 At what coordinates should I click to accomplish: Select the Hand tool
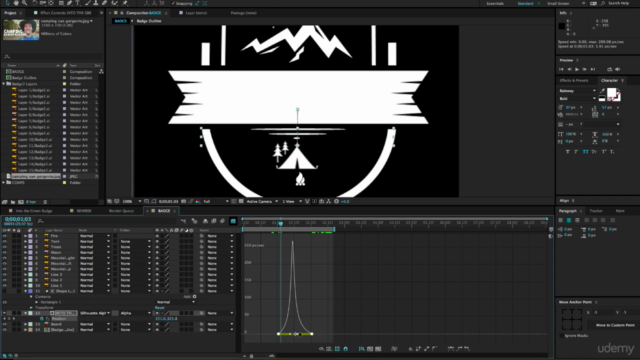tap(16, 3)
